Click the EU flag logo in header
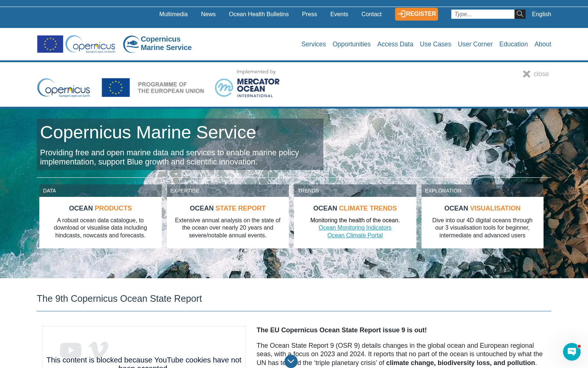 50,44
